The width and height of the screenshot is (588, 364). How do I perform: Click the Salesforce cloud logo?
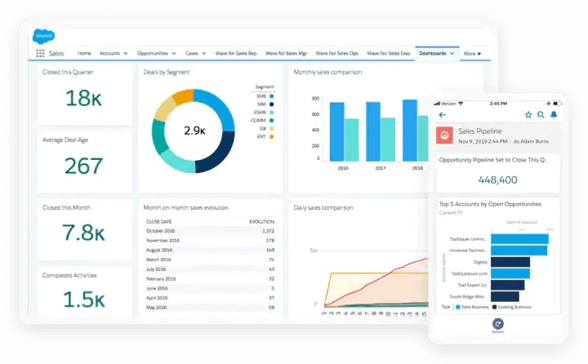[x=43, y=37]
